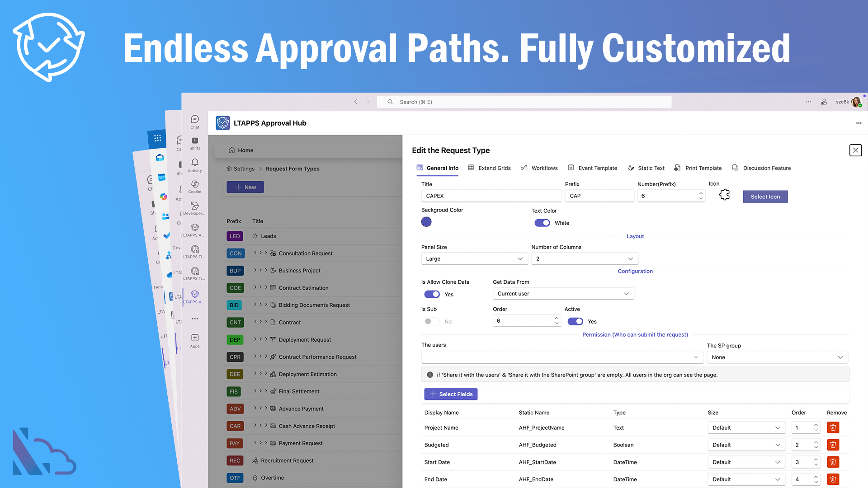Disable the Is Allow Clone Data toggle

pos(432,294)
